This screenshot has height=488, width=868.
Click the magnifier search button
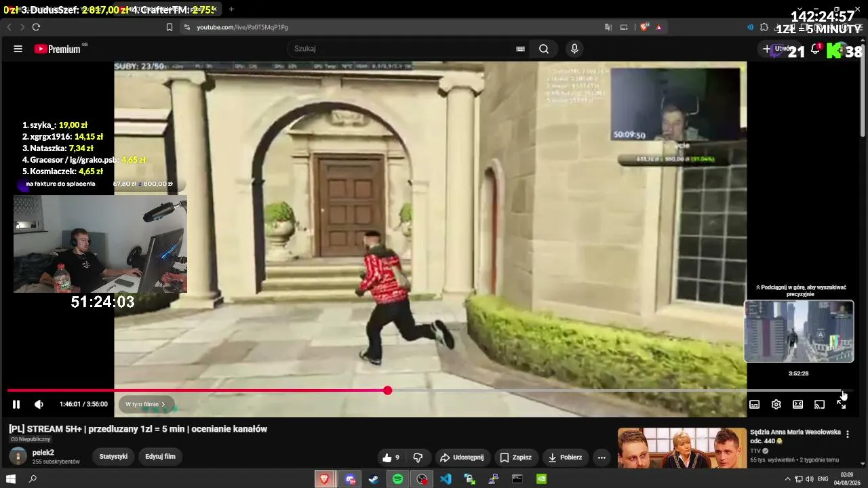(544, 49)
